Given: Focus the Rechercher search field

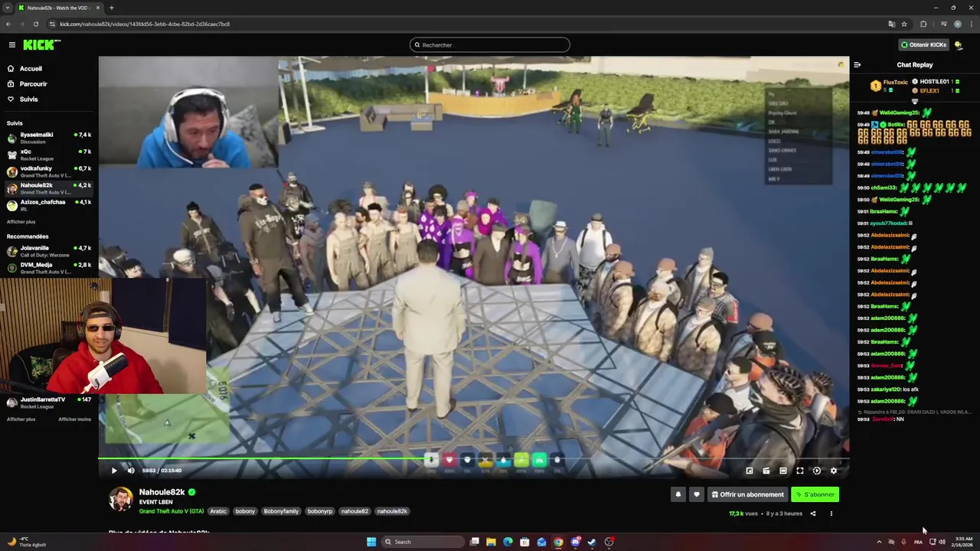Looking at the screenshot, I should 490,45.
